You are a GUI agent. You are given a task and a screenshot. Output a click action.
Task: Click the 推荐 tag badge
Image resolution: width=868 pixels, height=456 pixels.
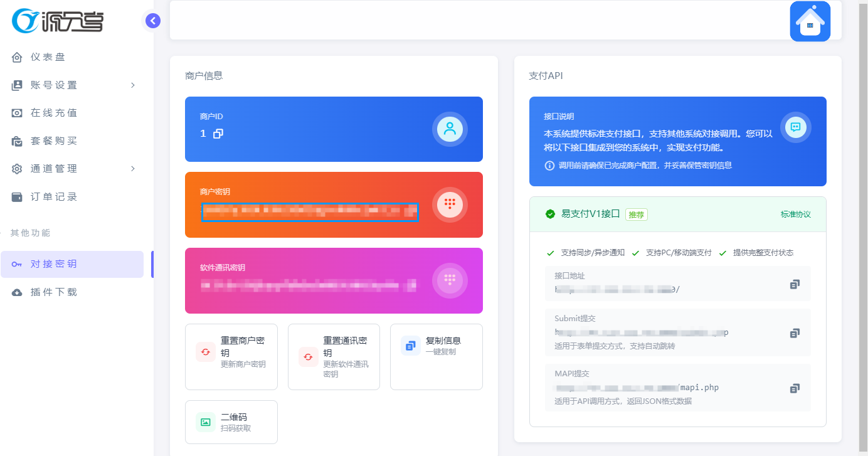point(636,215)
